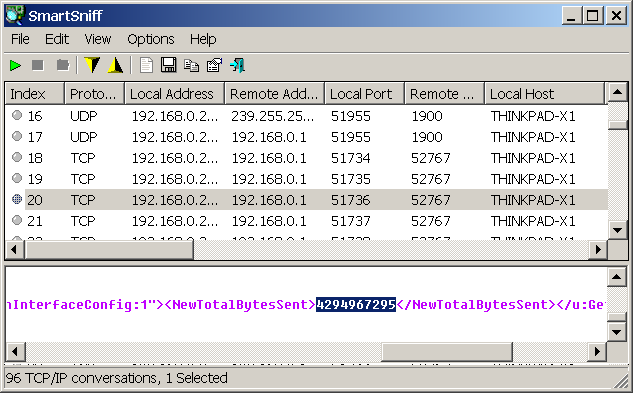Click the data pane vertical scrollbar thumb
Screen dimensions: 633x393
point(616,317)
